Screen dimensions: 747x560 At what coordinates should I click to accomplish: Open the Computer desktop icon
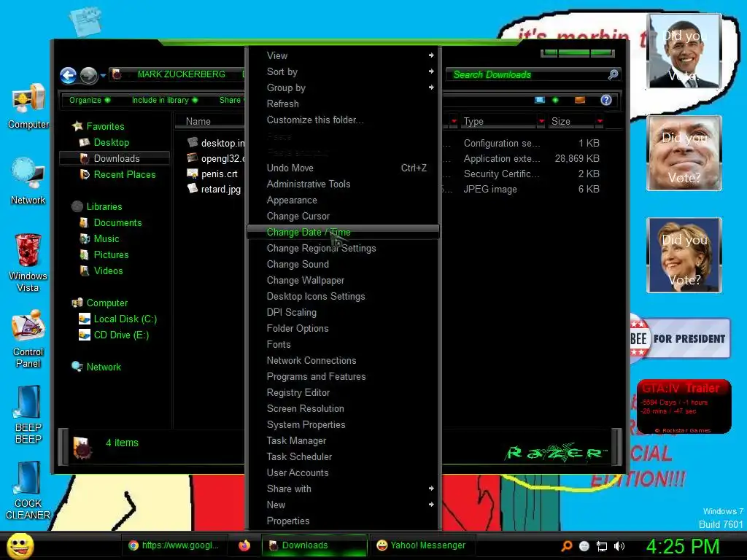(28, 106)
